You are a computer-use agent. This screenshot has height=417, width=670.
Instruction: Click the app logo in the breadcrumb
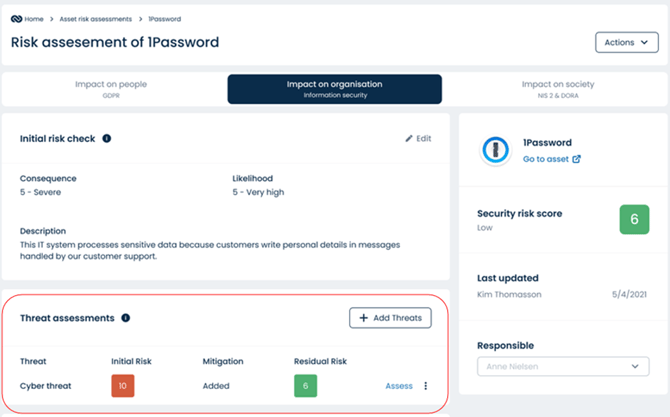click(x=16, y=19)
